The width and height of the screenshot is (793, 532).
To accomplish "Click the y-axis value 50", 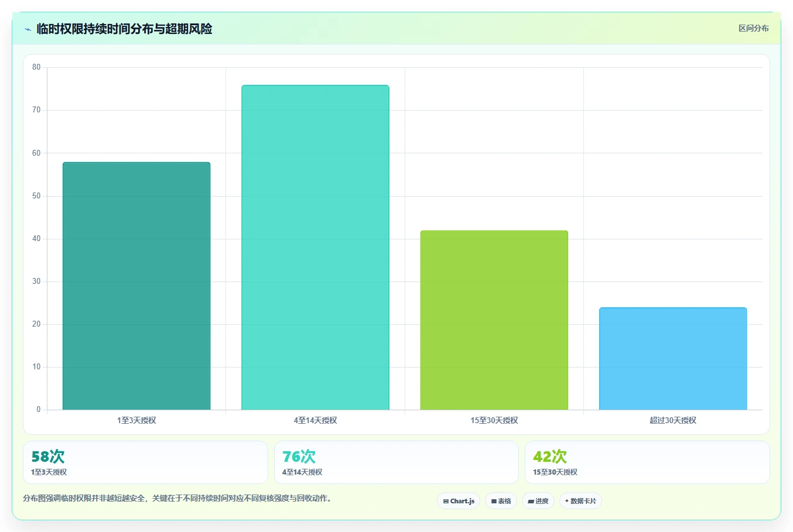I will tap(36, 196).
